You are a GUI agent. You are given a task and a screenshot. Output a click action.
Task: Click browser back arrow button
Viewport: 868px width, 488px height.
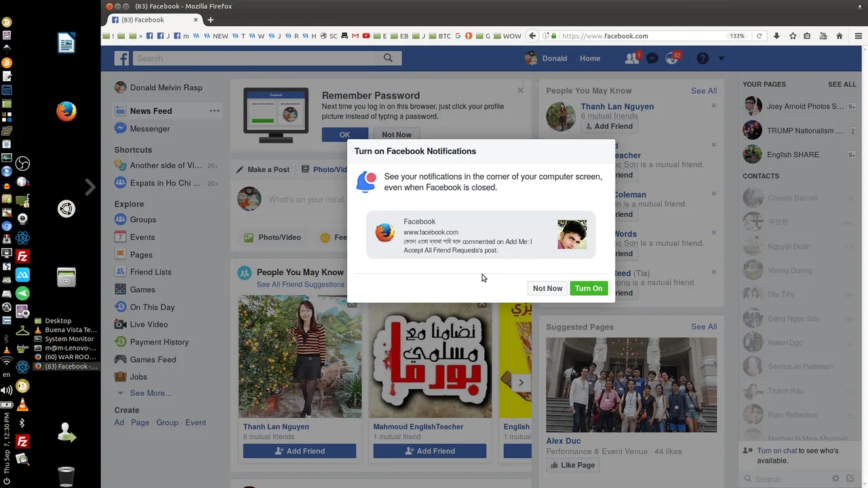point(534,36)
